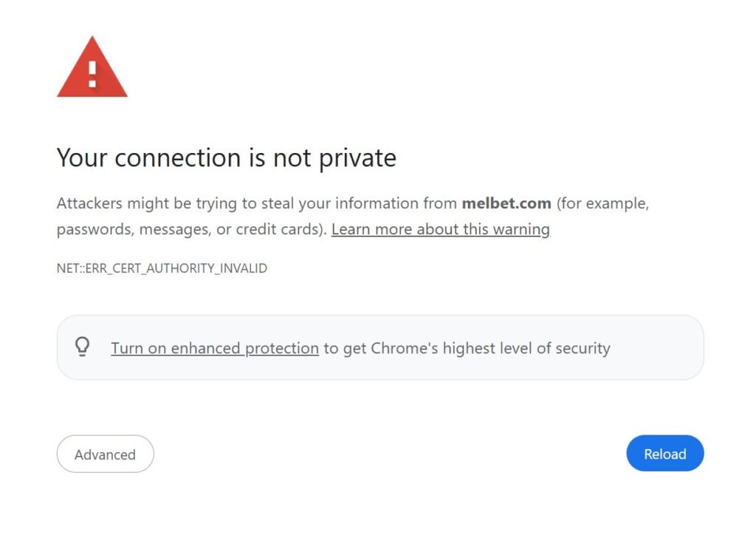Select the heading Your connection is not private
The height and width of the screenshot is (546, 756).
226,157
